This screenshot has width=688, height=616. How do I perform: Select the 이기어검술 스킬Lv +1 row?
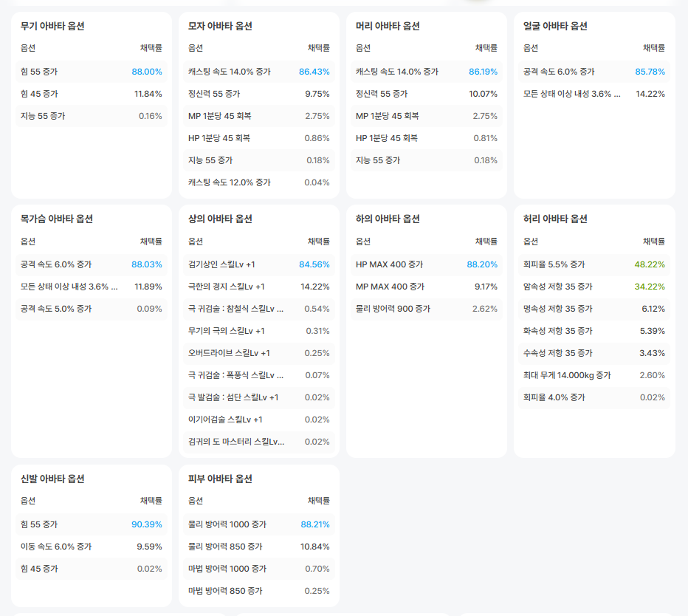pos(225,420)
